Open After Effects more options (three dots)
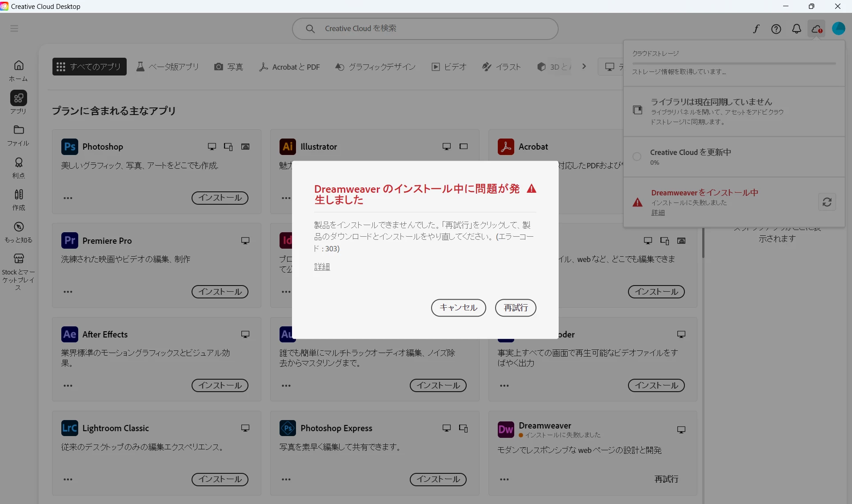Screen dimensions: 852x504 tap(68, 385)
